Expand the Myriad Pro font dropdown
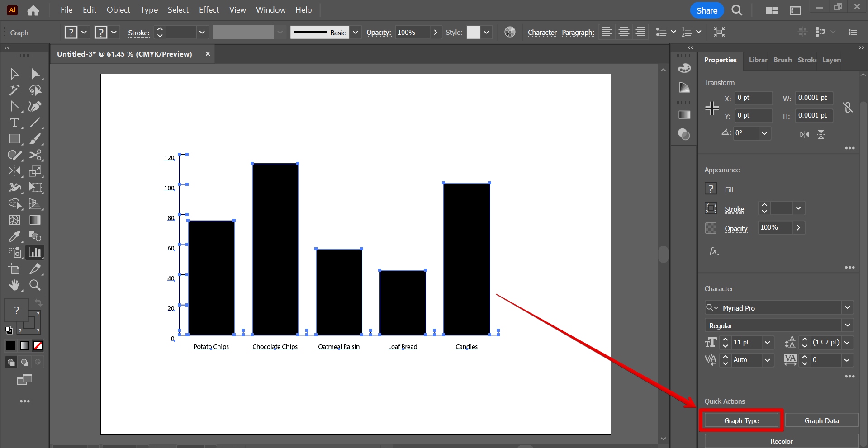 point(847,308)
